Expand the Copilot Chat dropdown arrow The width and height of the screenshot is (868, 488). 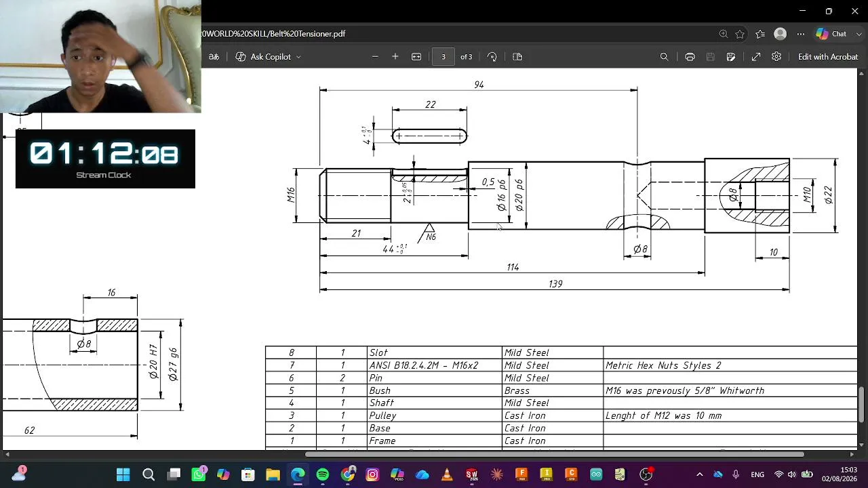(859, 34)
